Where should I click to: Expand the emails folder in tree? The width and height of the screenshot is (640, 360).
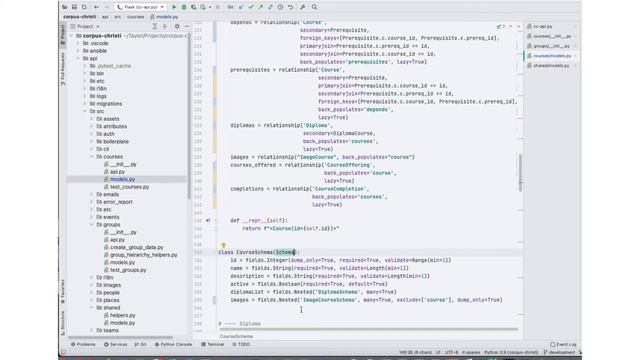pos(92,194)
